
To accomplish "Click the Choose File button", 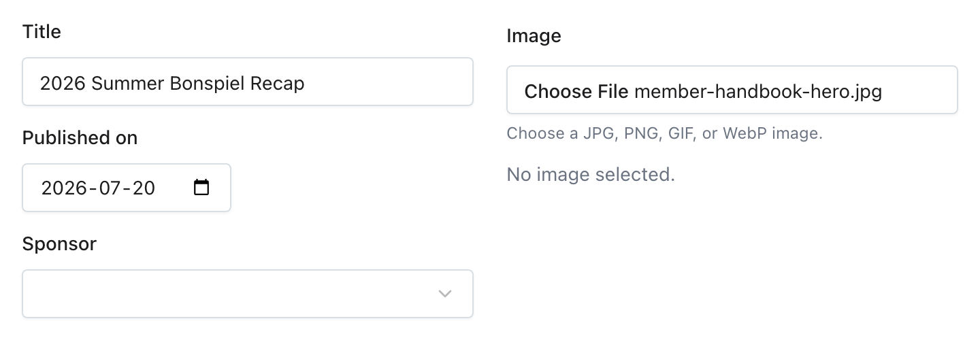I will 576,90.
